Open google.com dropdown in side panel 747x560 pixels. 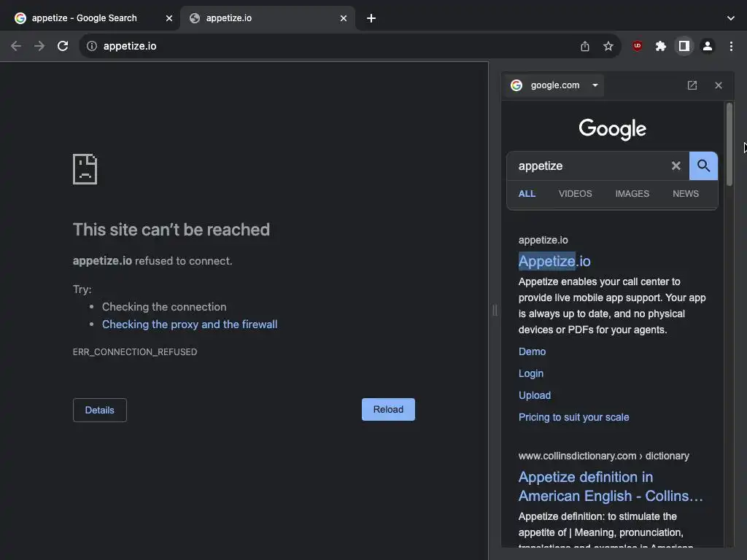tap(555, 85)
